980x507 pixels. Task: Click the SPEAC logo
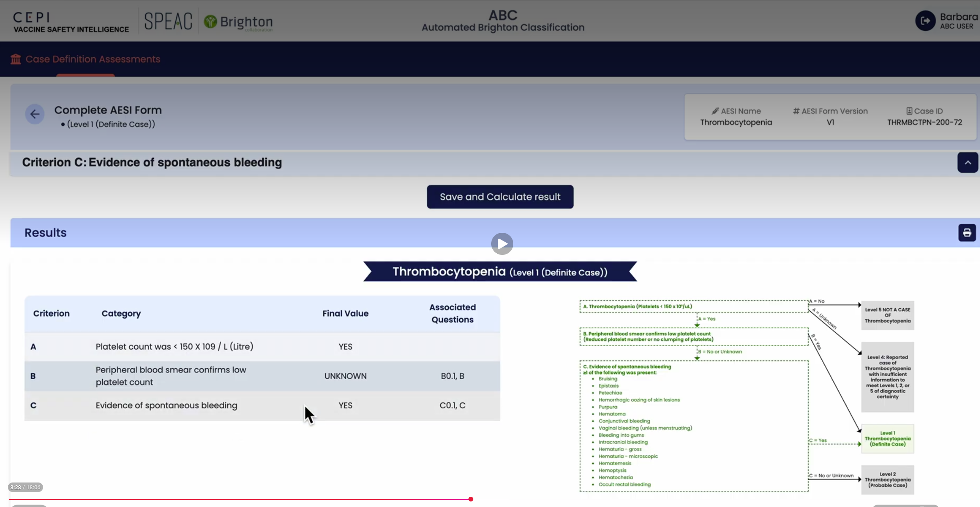pyautogui.click(x=168, y=21)
